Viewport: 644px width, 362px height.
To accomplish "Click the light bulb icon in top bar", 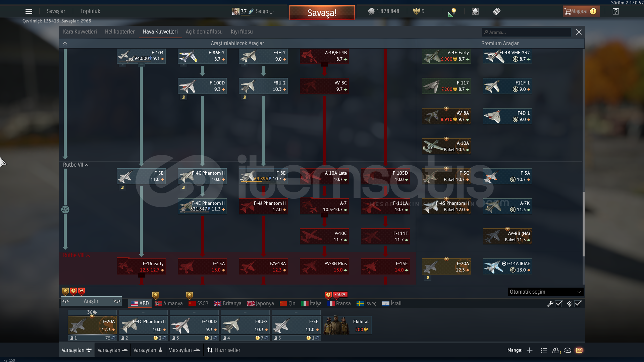I will pos(452,12).
